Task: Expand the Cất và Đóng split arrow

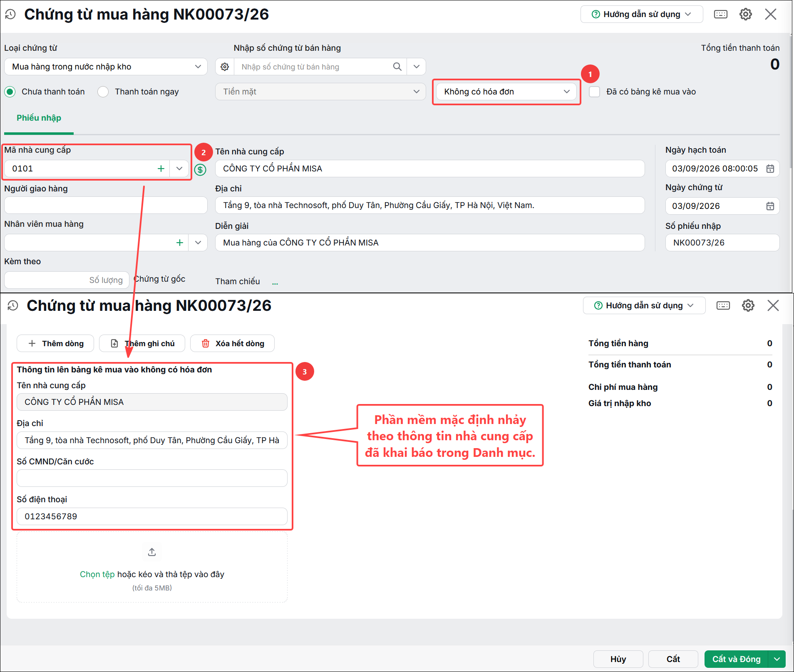Action: [777, 659]
